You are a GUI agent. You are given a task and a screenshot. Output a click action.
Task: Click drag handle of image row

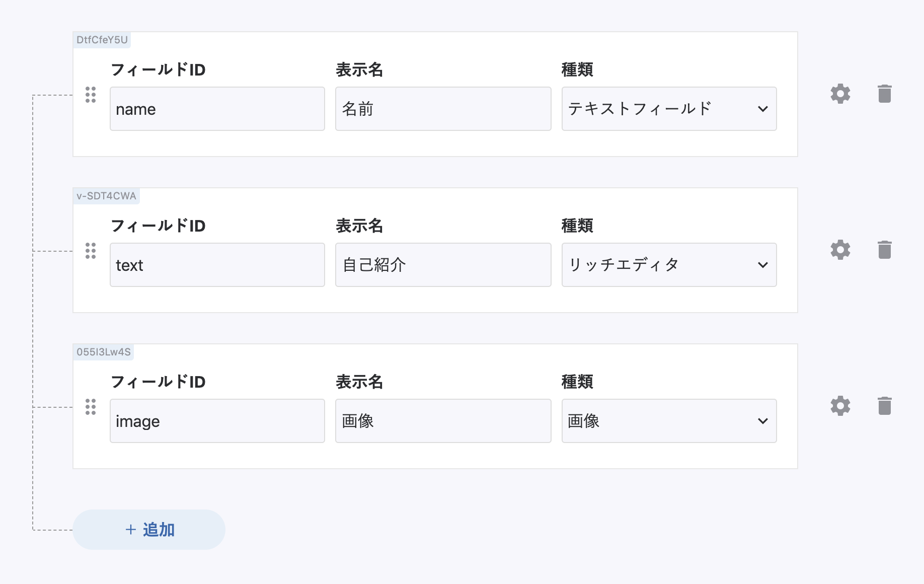[x=91, y=407]
